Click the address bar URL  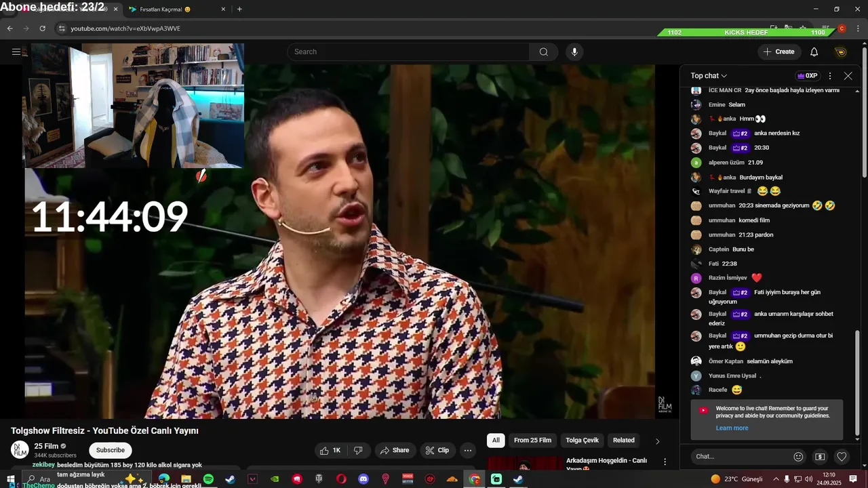[x=125, y=28]
